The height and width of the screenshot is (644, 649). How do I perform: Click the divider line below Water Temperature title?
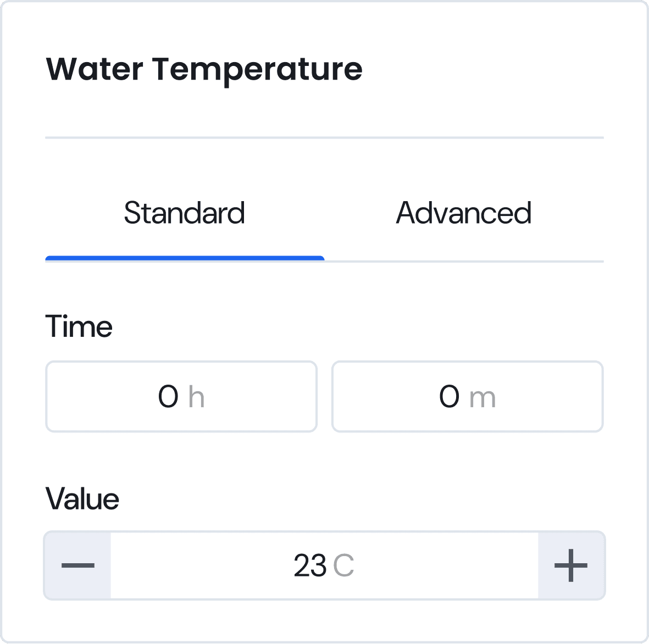324,137
